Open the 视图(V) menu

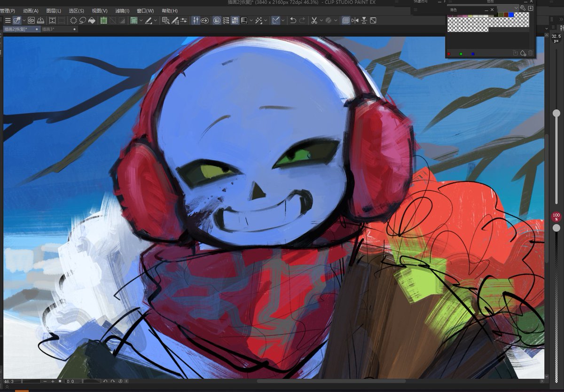[99, 10]
